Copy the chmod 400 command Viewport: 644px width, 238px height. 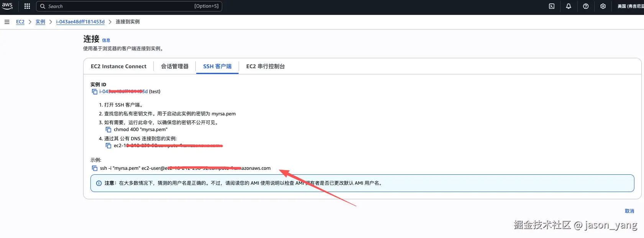pos(108,130)
